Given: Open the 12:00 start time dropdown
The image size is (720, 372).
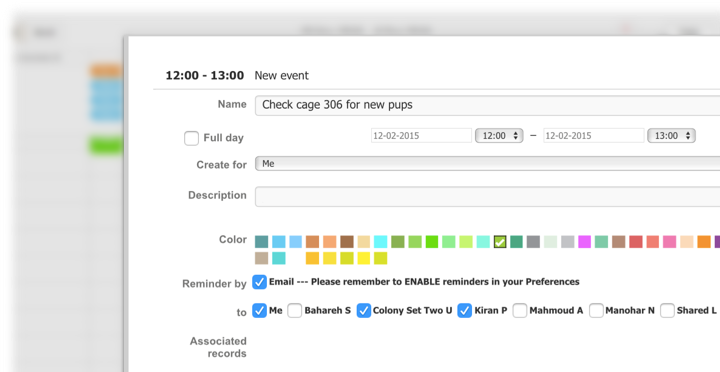Looking at the screenshot, I should click(x=499, y=135).
